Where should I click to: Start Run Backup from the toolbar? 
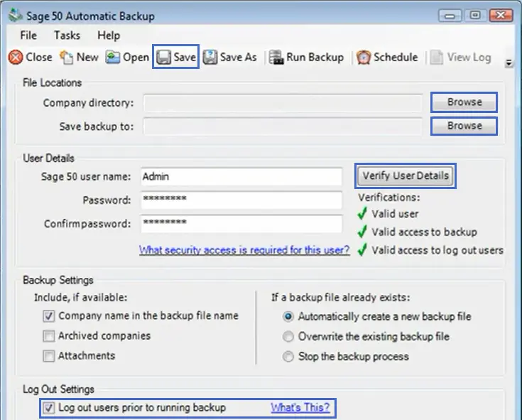point(306,58)
